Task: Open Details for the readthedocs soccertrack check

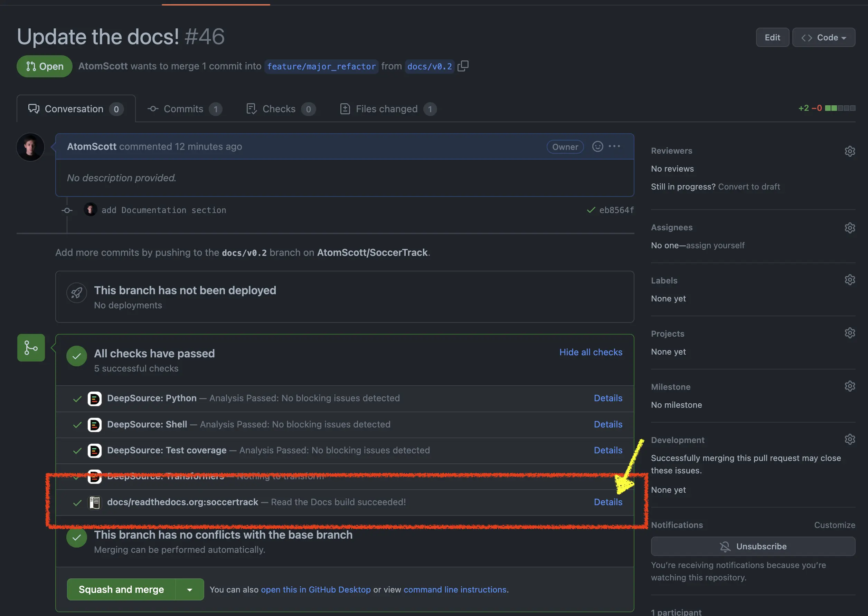Action: pos(608,502)
